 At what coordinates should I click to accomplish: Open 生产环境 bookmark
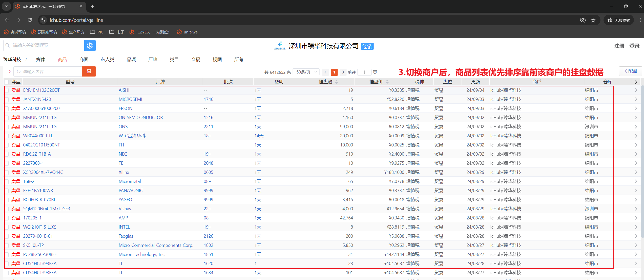click(73, 32)
